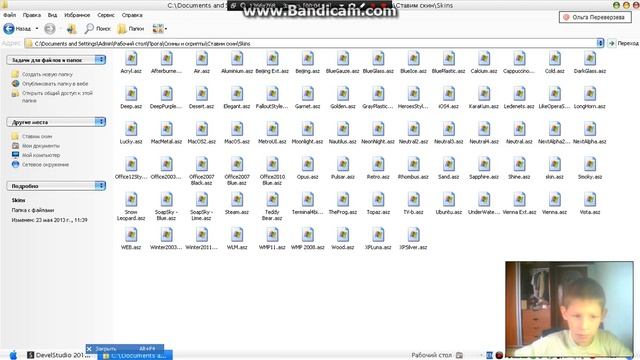Open the Views toolbar dropdown
Image resolution: width=640 pixels, height=360 pixels.
tap(160, 29)
